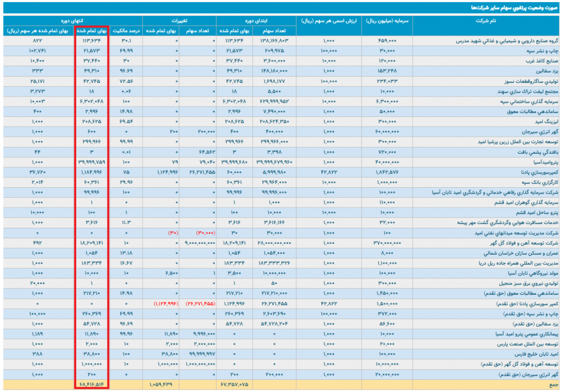The image size is (562, 392).
Task: Click the 'نام شرکت' column header
Action: 486,21
